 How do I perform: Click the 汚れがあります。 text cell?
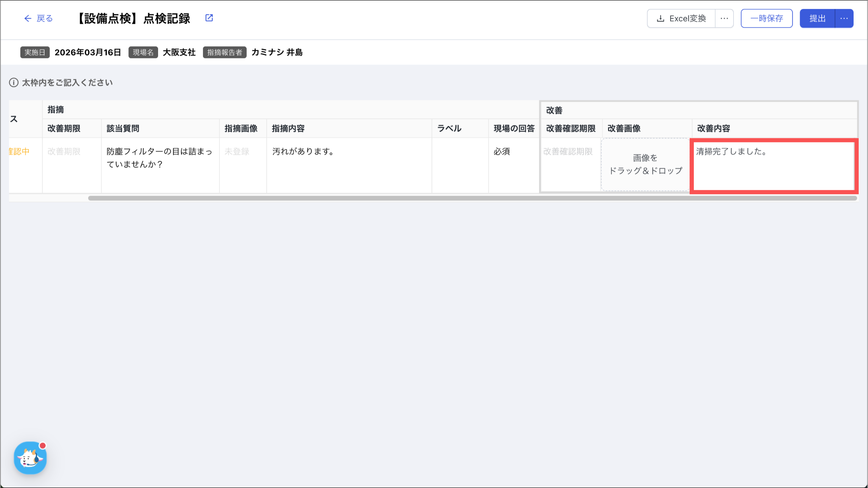tap(303, 152)
